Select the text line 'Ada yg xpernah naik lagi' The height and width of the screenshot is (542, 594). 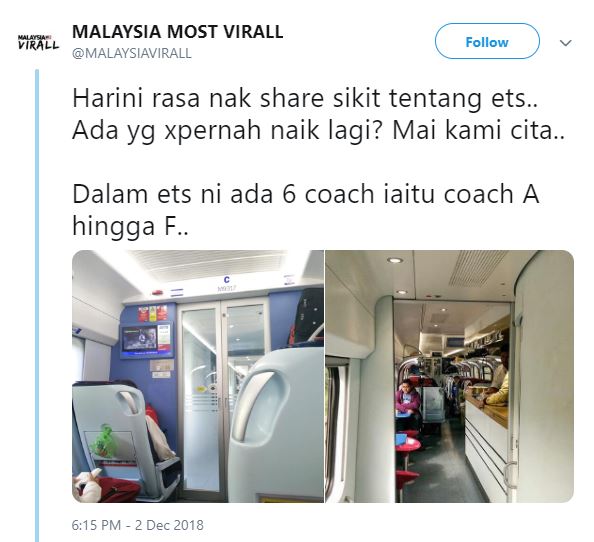(226, 130)
